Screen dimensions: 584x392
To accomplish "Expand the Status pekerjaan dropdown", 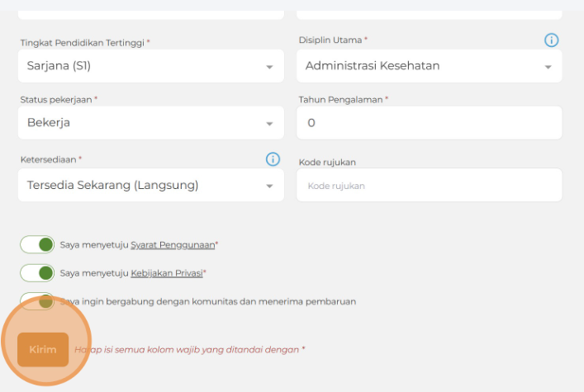I will coord(140,123).
